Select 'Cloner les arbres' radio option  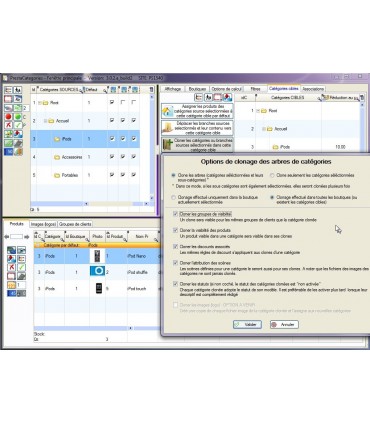[x=173, y=175]
